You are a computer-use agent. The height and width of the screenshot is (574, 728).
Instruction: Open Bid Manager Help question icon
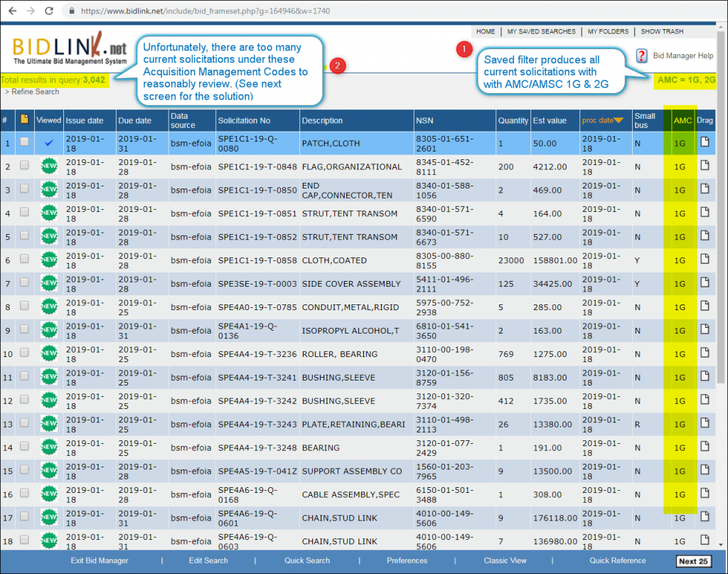pyautogui.click(x=642, y=55)
